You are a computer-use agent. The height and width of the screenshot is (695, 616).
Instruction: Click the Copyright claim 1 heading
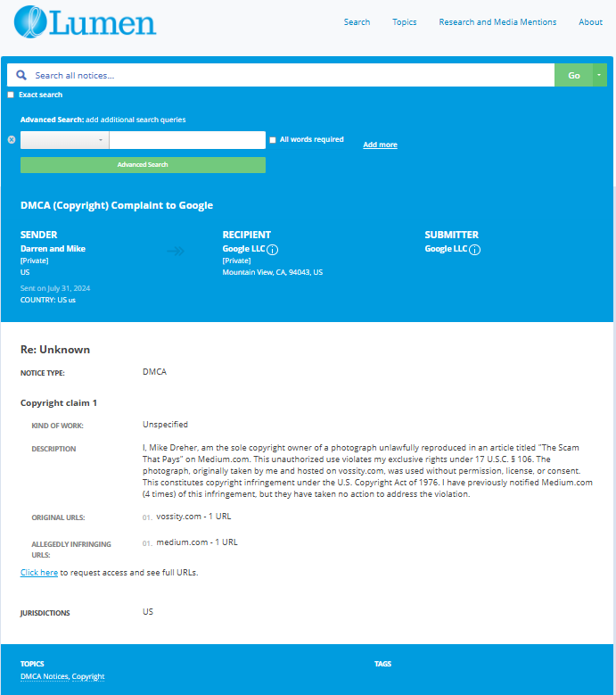[59, 403]
